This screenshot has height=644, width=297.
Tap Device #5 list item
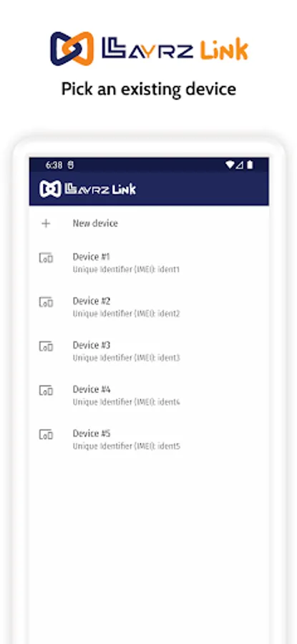(149, 439)
